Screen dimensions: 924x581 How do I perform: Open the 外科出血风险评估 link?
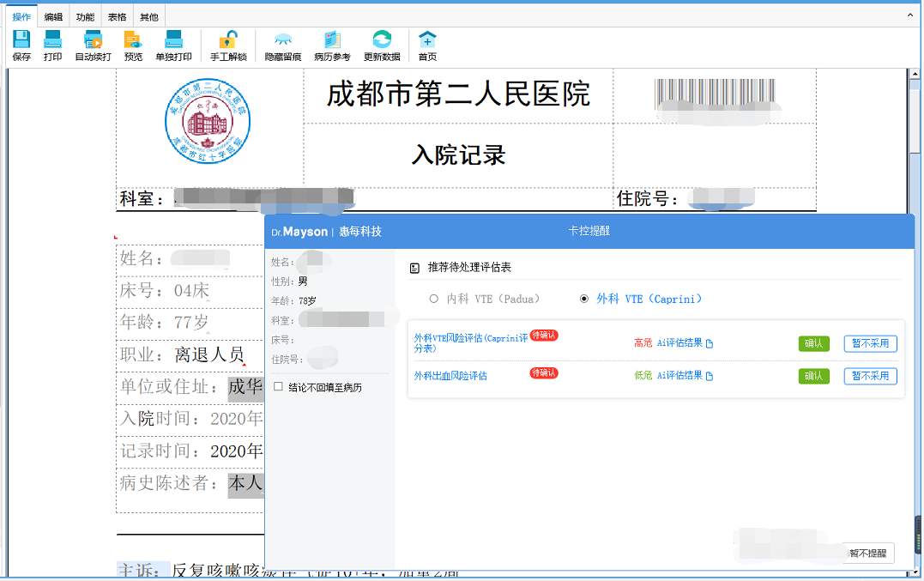(450, 376)
